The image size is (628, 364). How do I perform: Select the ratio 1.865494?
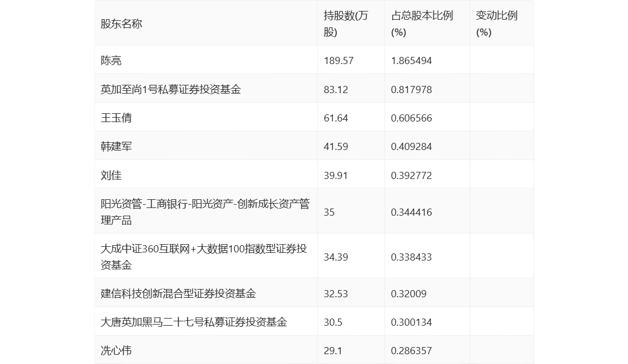click(x=411, y=60)
